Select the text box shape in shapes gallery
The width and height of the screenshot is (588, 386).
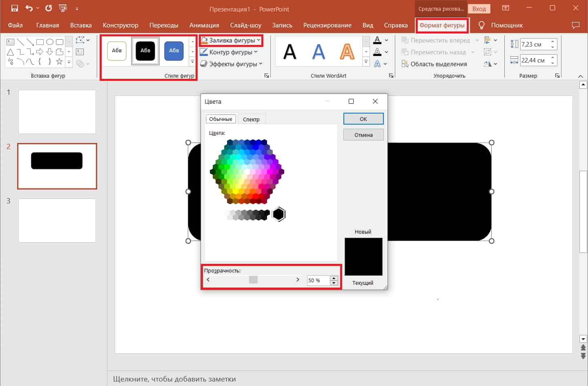click(x=11, y=42)
